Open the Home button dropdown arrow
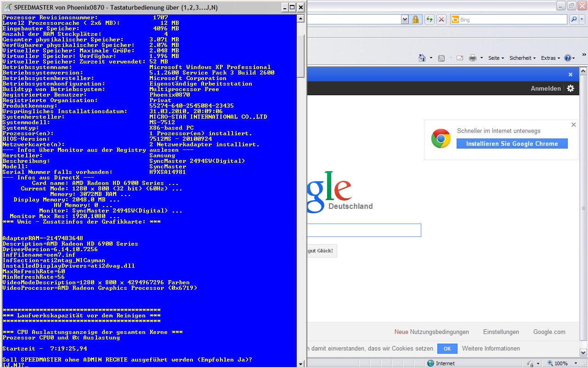This screenshot has height=368, width=588. coord(431,58)
